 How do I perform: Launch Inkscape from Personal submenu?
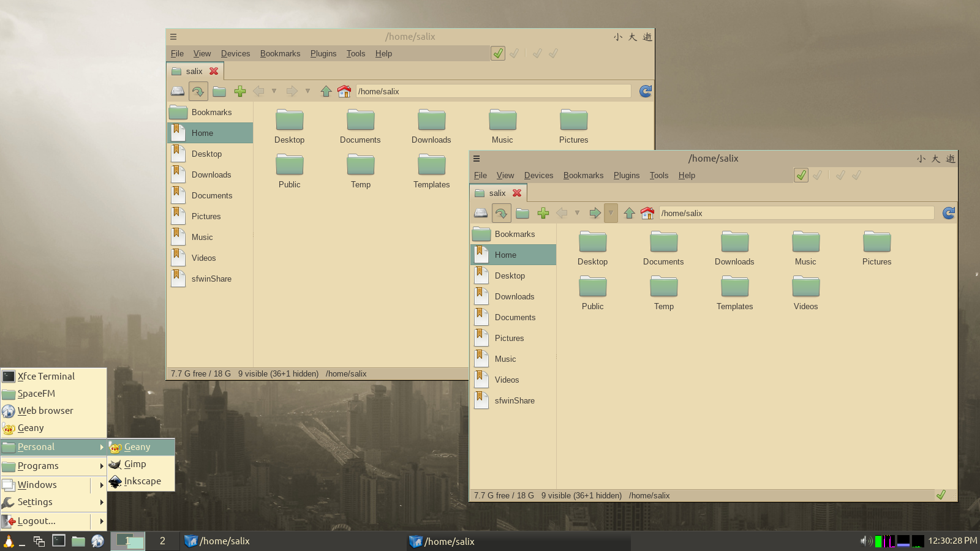click(x=141, y=481)
